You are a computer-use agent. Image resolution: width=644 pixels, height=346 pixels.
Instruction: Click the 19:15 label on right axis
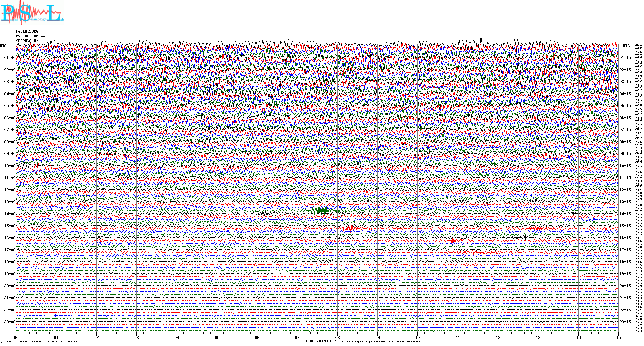(625, 274)
